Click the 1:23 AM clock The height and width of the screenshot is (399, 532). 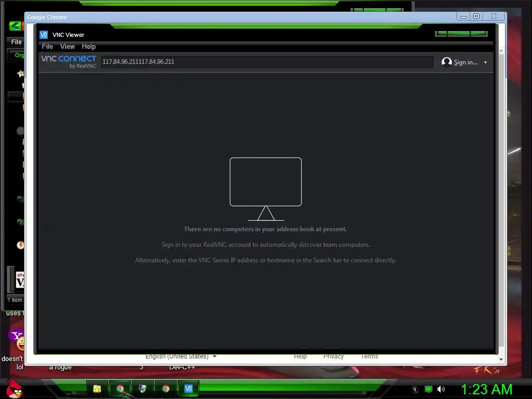(x=486, y=389)
